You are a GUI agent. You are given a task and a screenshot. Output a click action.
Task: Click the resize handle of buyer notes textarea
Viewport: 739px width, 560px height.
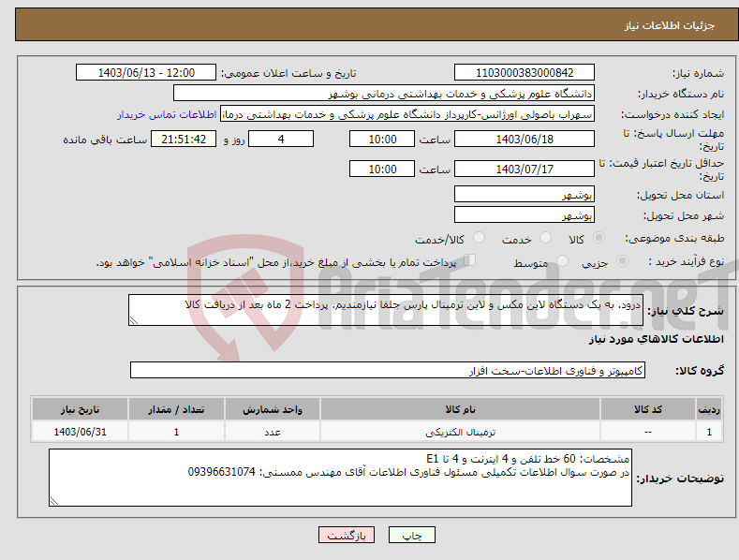[54, 501]
